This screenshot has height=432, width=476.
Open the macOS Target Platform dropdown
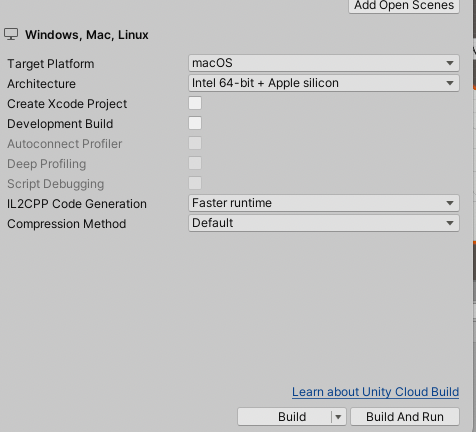point(324,63)
